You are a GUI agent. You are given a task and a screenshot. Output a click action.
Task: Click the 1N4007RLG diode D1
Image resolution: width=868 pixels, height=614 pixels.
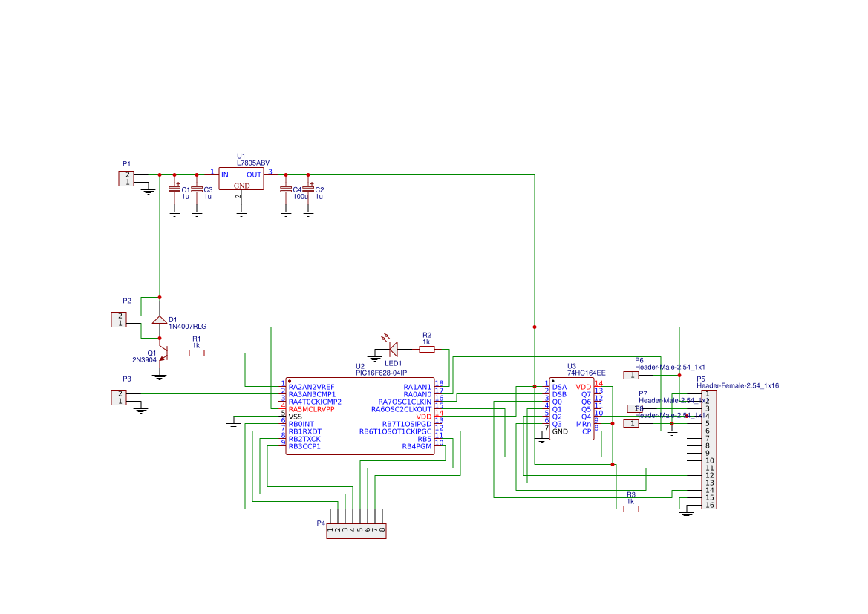pos(160,319)
